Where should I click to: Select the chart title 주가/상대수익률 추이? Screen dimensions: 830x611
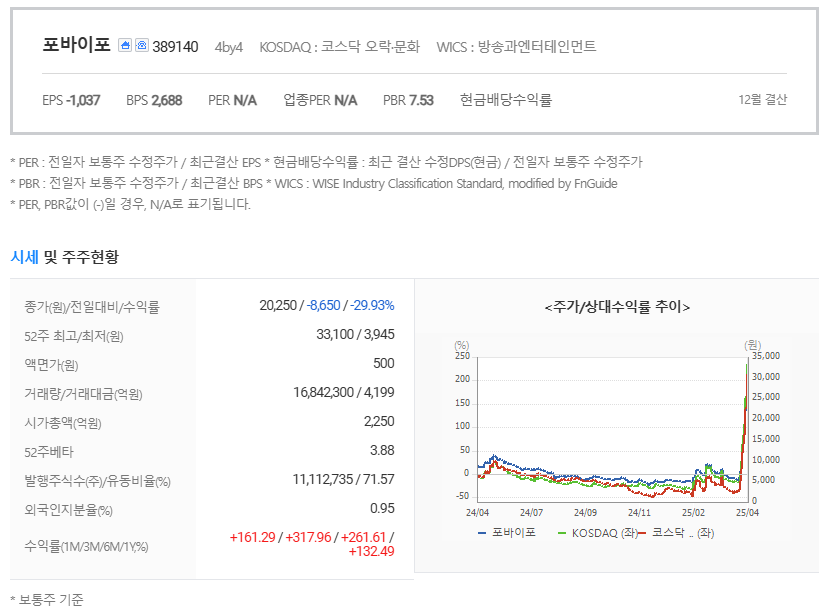tap(617, 307)
